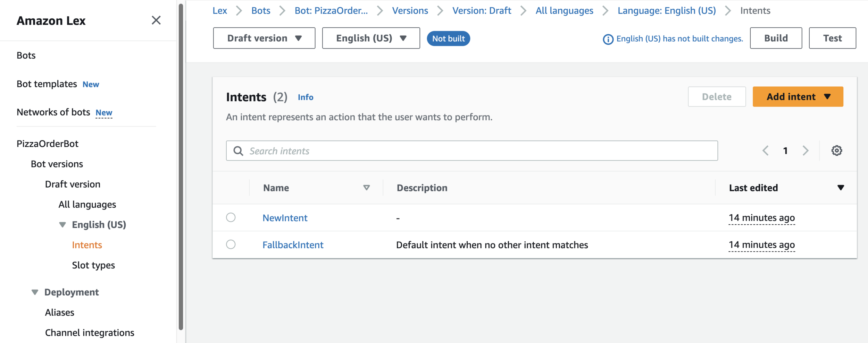Select the FallbackIntent radio button
The image size is (868, 343).
[x=231, y=245]
